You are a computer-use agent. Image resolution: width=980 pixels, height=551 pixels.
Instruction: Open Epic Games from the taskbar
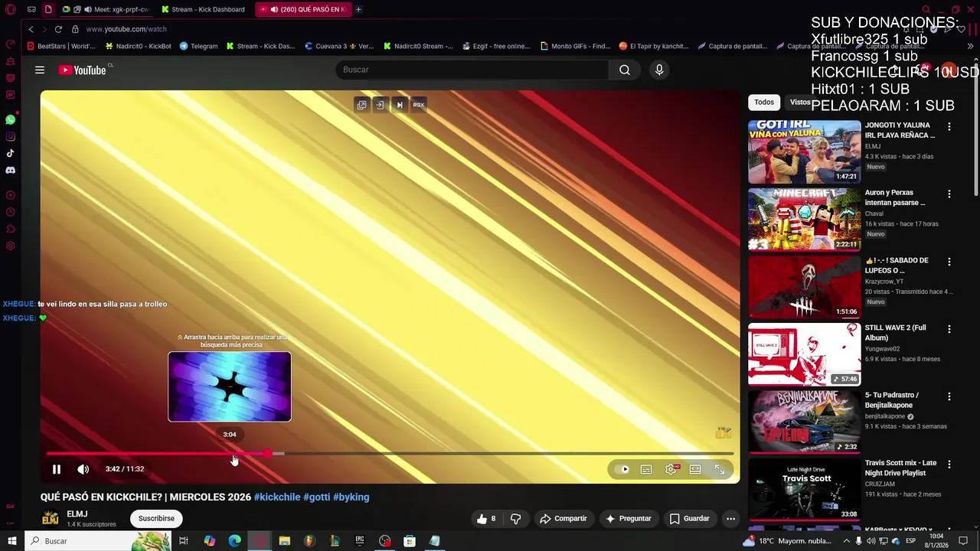[359, 541]
